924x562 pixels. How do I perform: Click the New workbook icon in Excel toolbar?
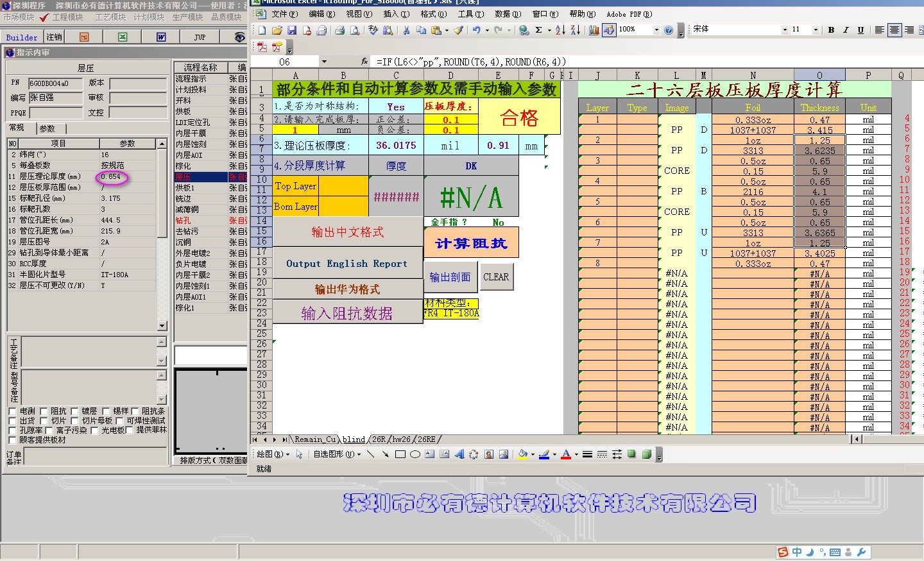(262, 30)
